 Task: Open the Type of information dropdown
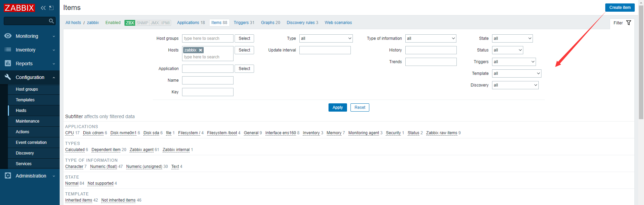click(x=431, y=38)
